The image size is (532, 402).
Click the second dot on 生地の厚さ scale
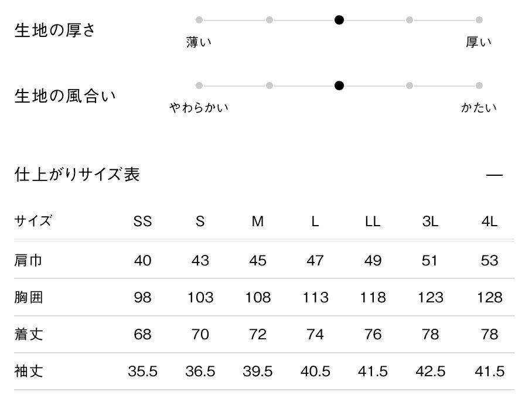[270, 20]
